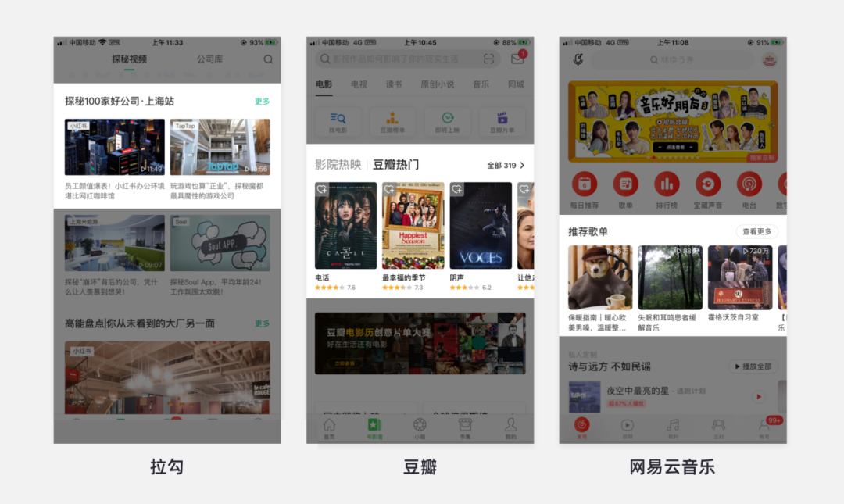Toggle wish-list heart on 最幸福的季节 poster
Viewport: 844px width, 504px height.
tap(389, 189)
